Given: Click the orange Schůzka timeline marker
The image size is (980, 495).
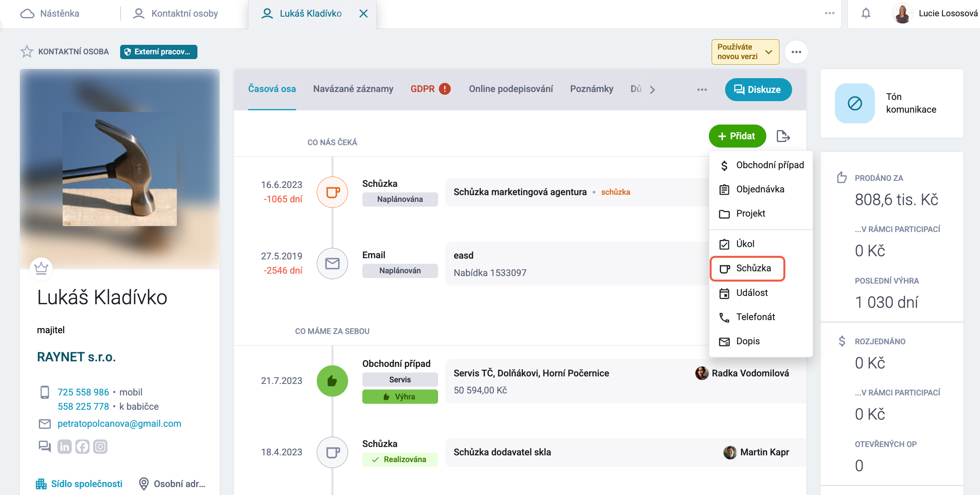Looking at the screenshot, I should coord(332,192).
